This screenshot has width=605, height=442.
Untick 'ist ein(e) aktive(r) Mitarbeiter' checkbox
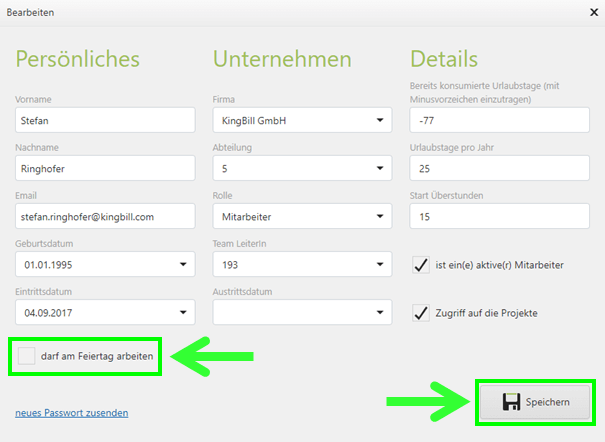(x=421, y=265)
